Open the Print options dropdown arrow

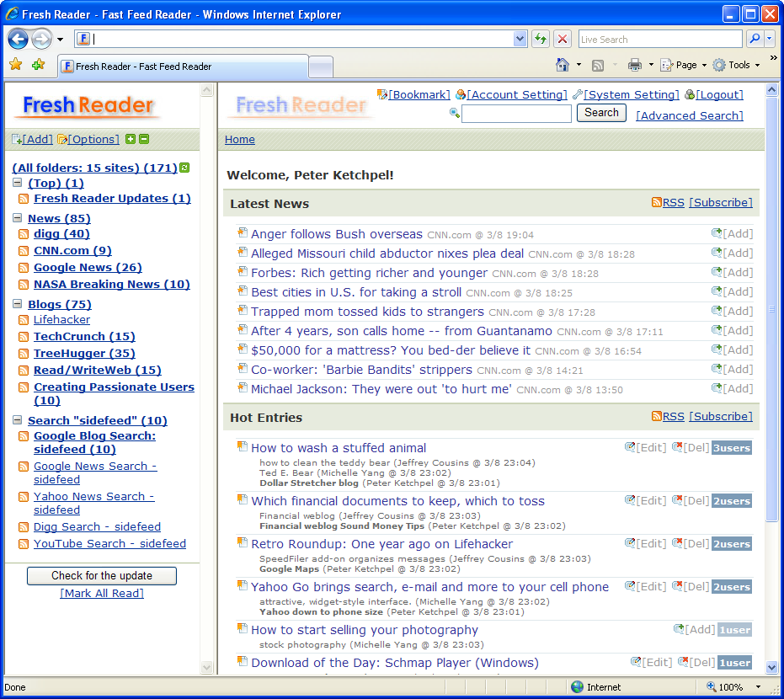651,65
